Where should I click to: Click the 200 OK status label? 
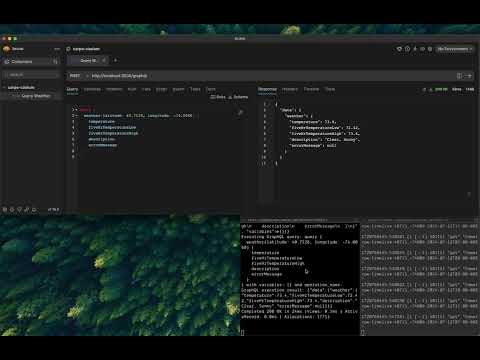[x=441, y=89]
